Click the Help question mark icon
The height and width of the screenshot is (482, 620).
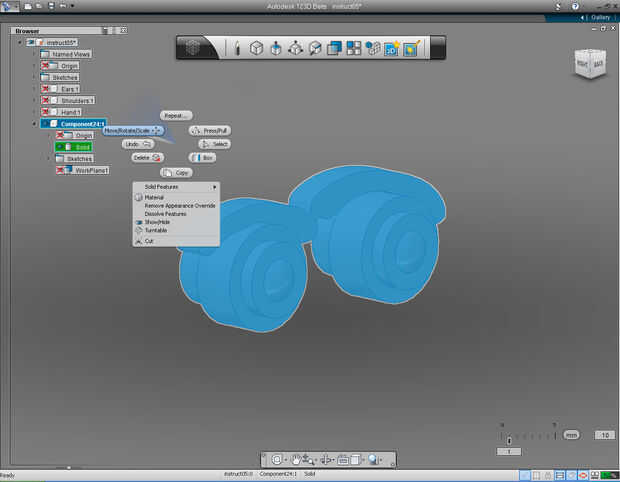575,6
